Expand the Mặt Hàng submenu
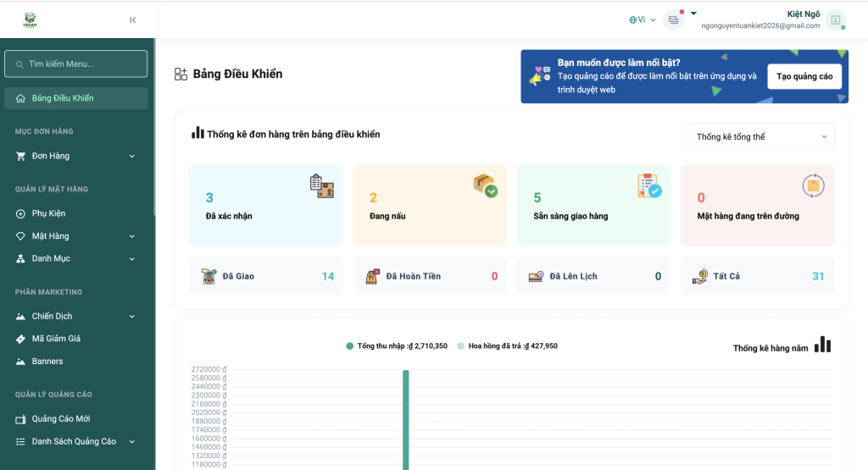The width and height of the screenshot is (868, 470). tap(75, 236)
